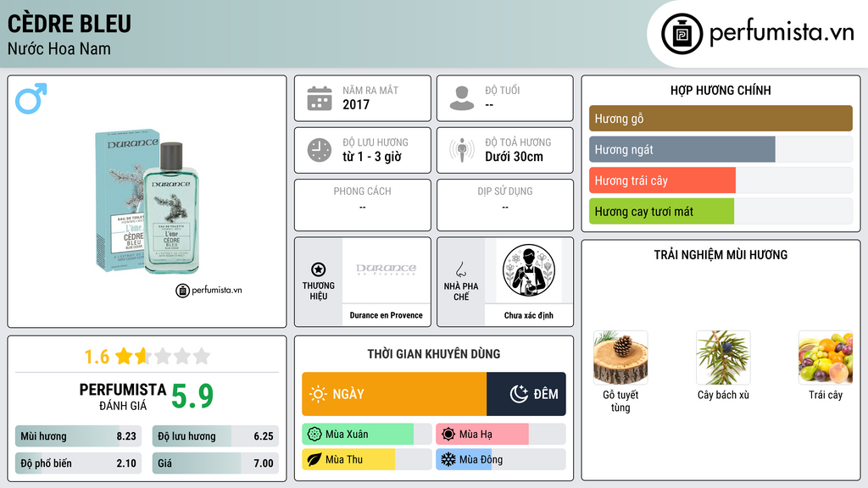The width and height of the screenshot is (868, 488).
Task: Click the Hương gỗ accord bar
Action: [721, 119]
